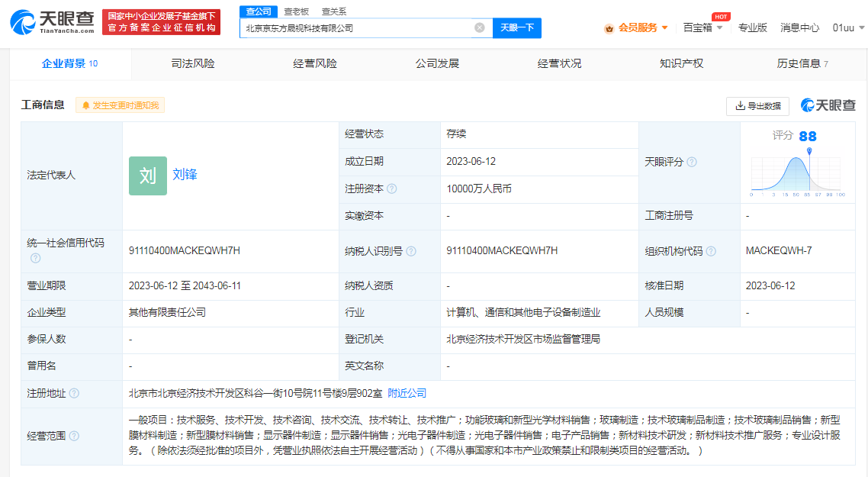Open legal representative 刘锋 link

pyautogui.click(x=185, y=175)
